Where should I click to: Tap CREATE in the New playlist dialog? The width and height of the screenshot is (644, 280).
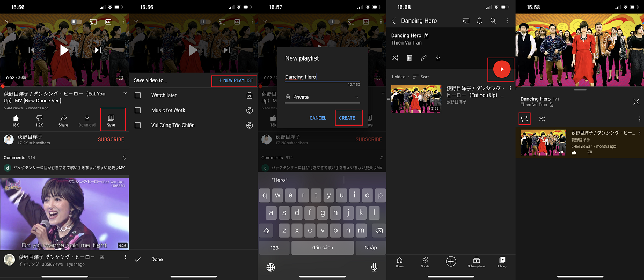tap(347, 118)
